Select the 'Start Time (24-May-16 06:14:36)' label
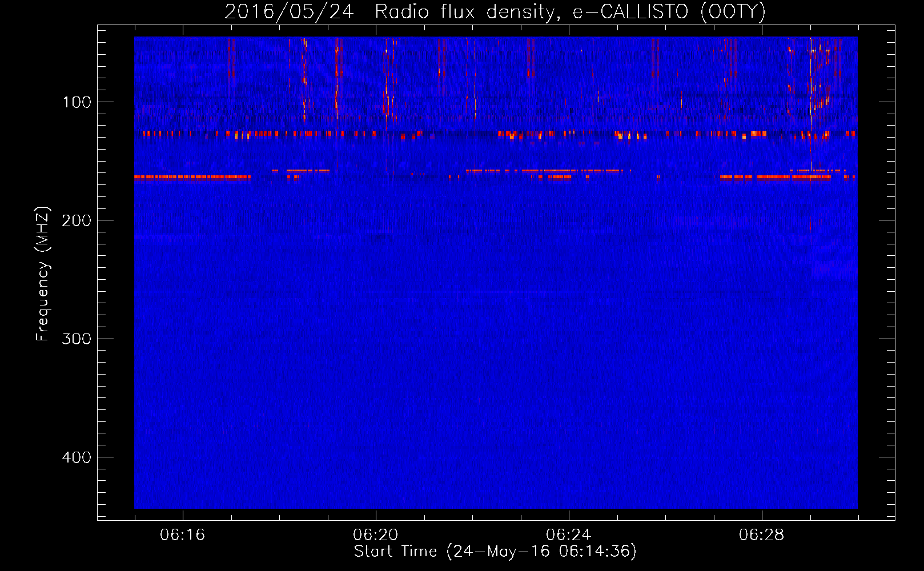Screen dimensions: 924x571 (x=495, y=552)
